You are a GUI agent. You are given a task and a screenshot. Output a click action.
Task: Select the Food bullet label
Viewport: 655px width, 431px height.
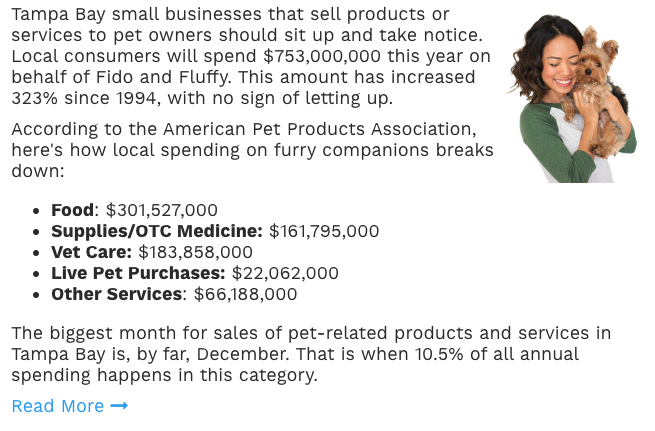pos(72,210)
